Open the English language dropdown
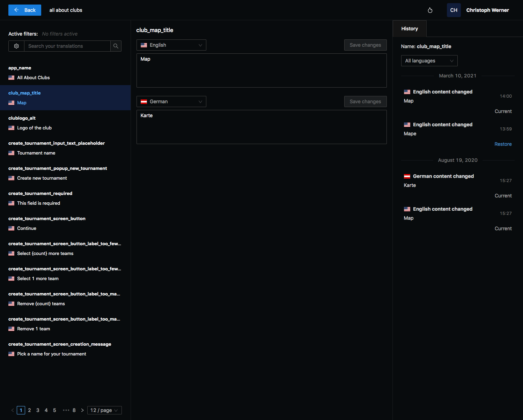Viewport: 523px width, 420px height. (x=171, y=45)
